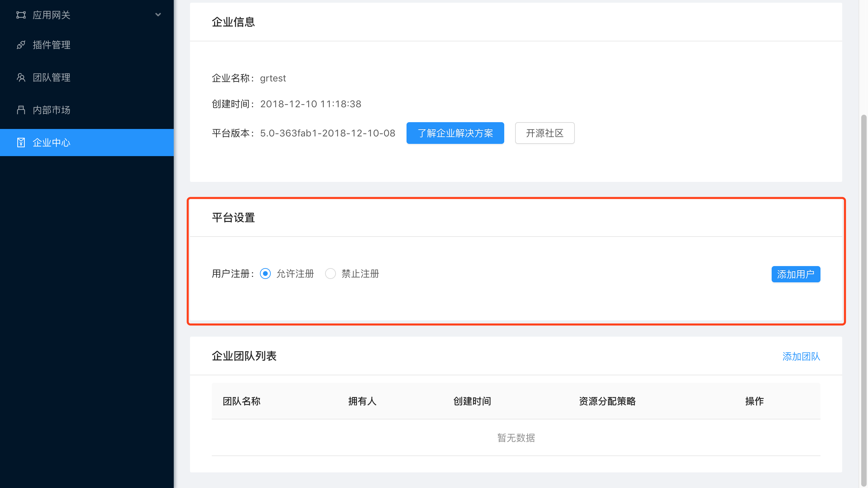Click the creation time 2018-12-10 11:18:38
Screen dimensions: 868x488
click(311, 104)
